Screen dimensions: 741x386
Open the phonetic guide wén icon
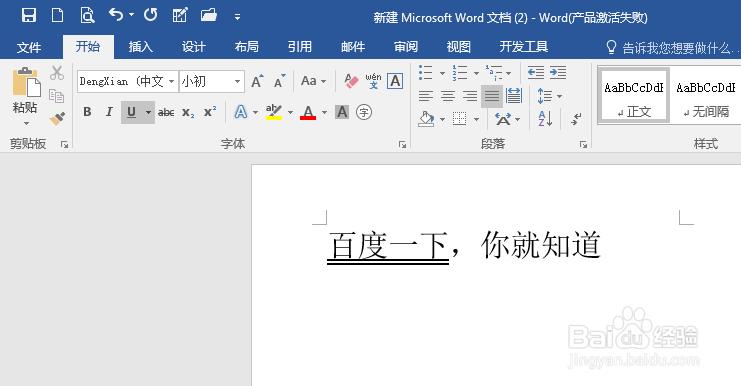(x=373, y=81)
